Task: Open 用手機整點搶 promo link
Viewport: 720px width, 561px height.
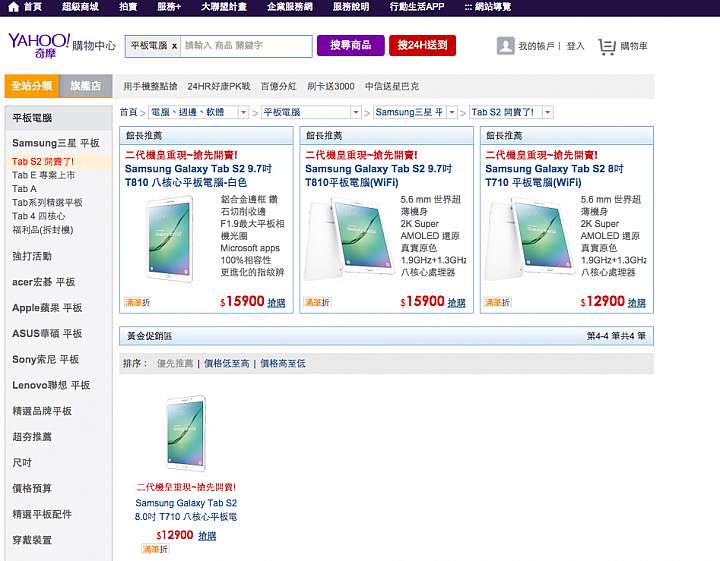Action: click(150, 86)
